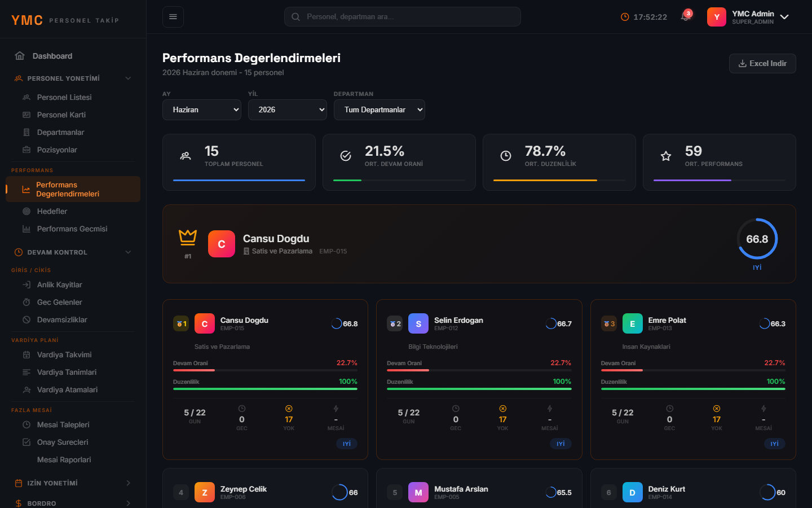Click the YMC Admin avatar icon

point(717,17)
